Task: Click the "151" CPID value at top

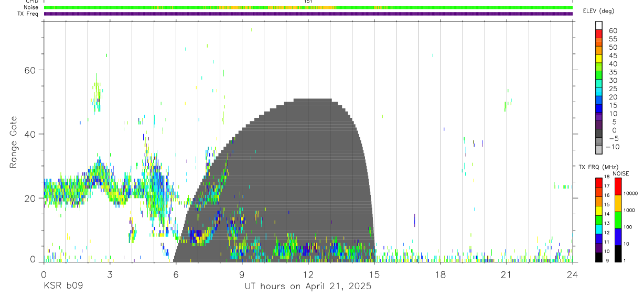Action: [308, 2]
